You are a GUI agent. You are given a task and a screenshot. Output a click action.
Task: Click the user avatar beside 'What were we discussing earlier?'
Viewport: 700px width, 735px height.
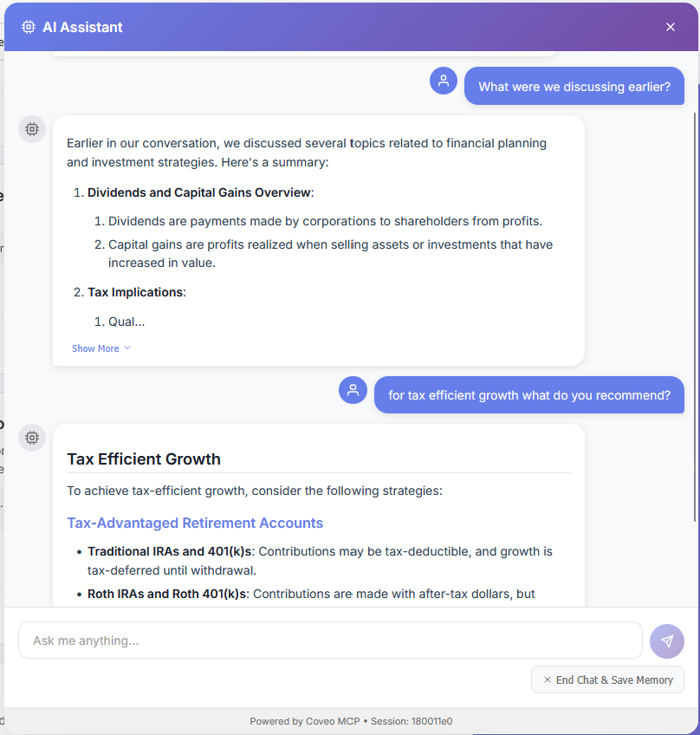tap(443, 80)
